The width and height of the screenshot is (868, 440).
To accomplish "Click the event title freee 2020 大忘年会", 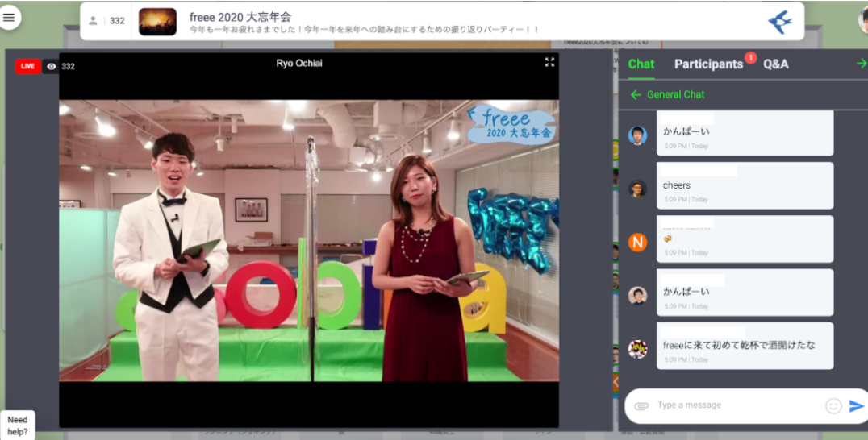I will pyautogui.click(x=240, y=17).
